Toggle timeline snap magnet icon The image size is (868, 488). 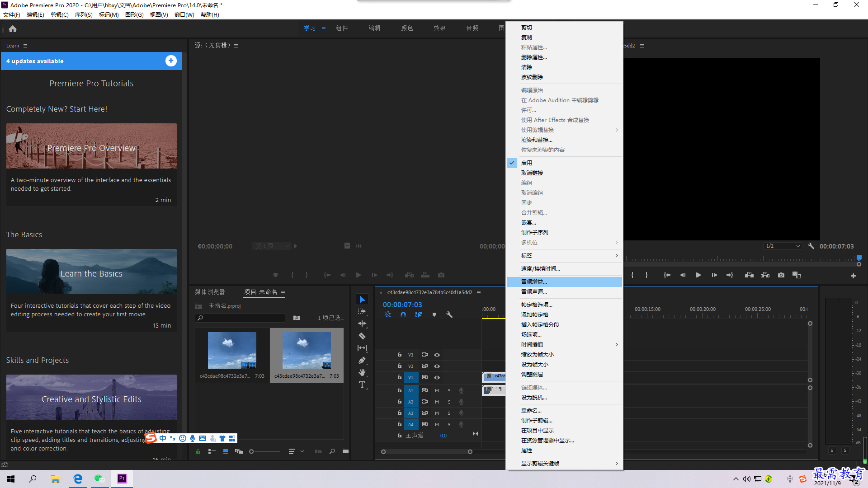point(403,314)
